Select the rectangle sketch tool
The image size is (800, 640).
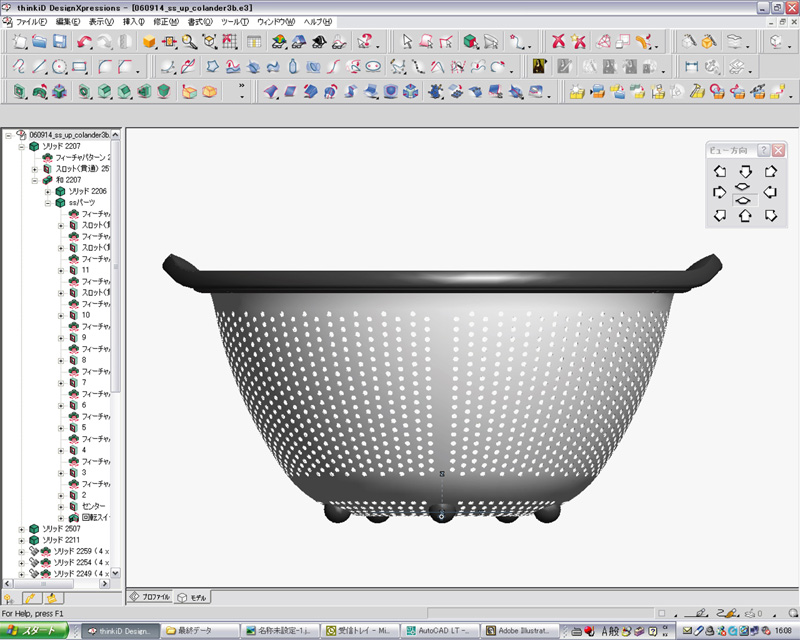[x=80, y=67]
